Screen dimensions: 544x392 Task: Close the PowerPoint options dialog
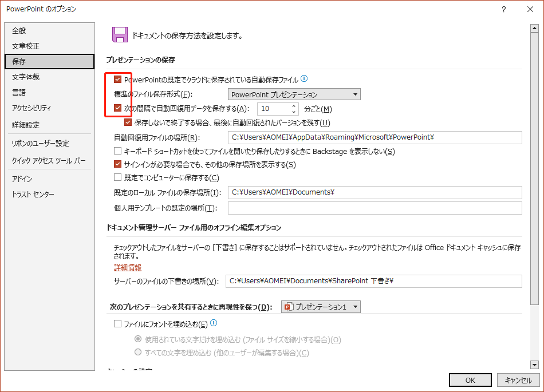tap(530, 9)
